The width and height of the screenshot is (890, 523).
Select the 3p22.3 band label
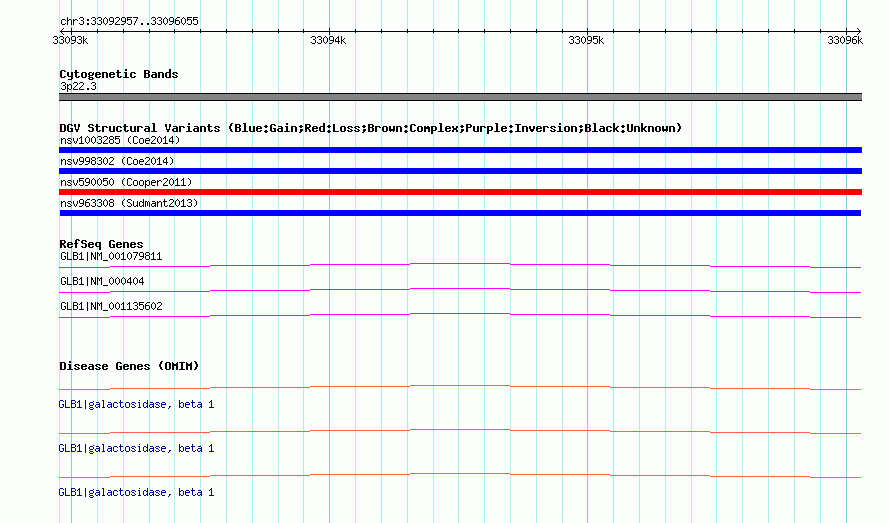[x=78, y=86]
